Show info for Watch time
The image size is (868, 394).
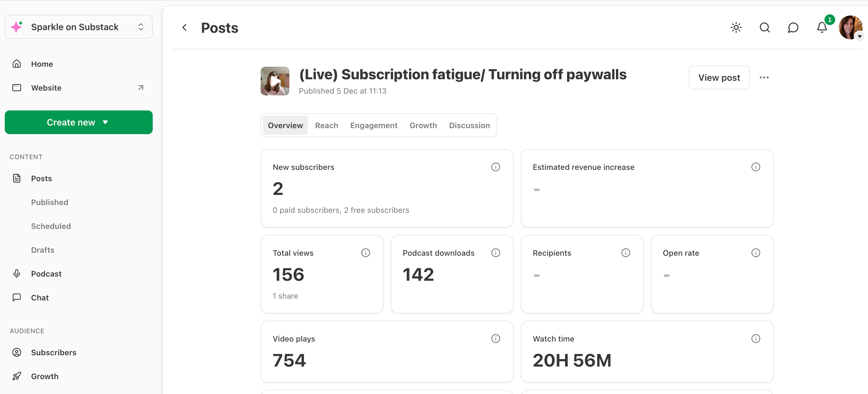(x=756, y=339)
